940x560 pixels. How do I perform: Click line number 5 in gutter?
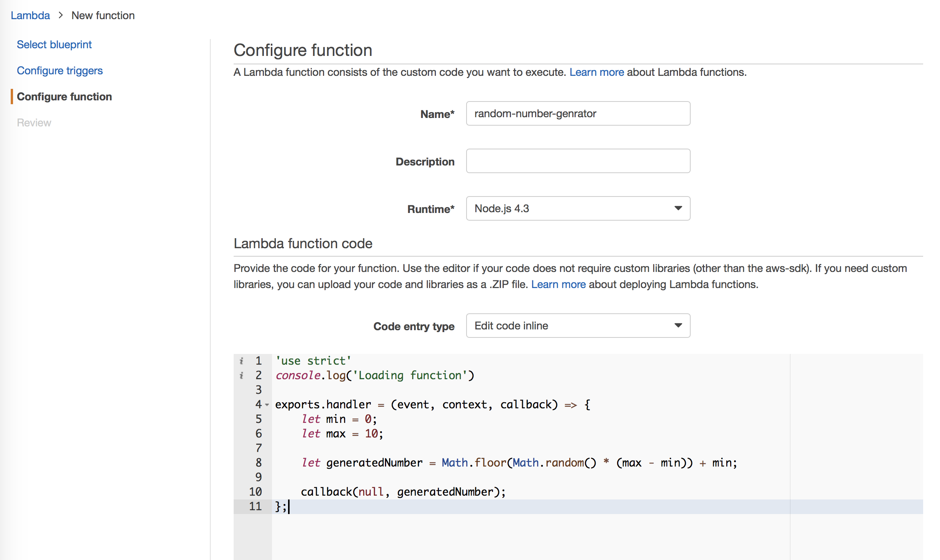pos(259,419)
